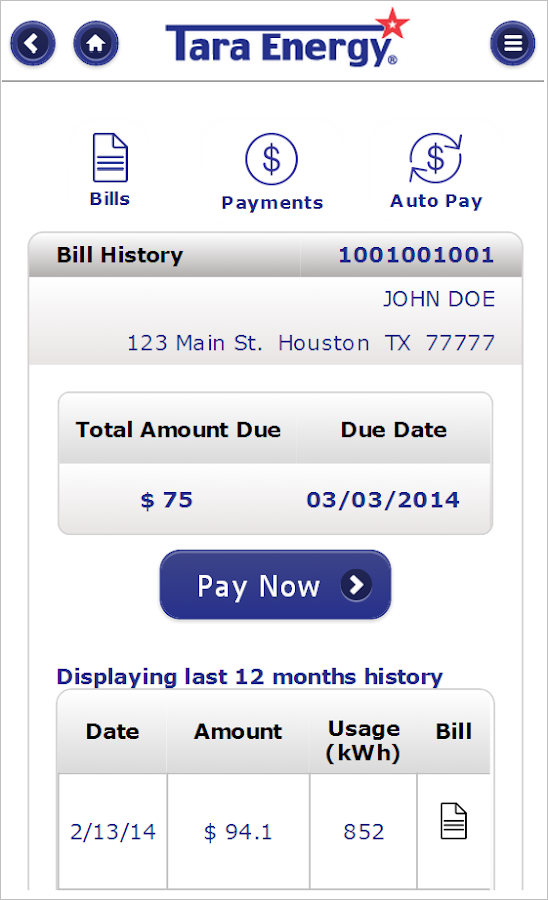This screenshot has height=900, width=548.
Task: Click the $ 94.1 amount cell
Action: click(x=238, y=832)
